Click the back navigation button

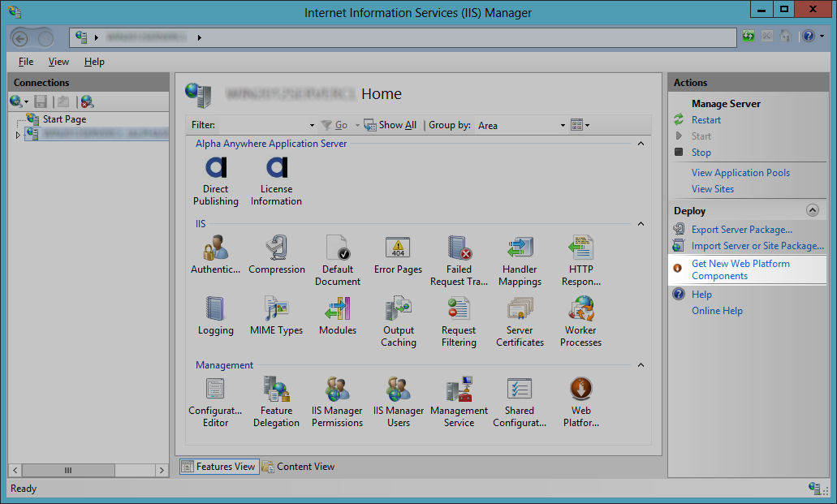19,38
